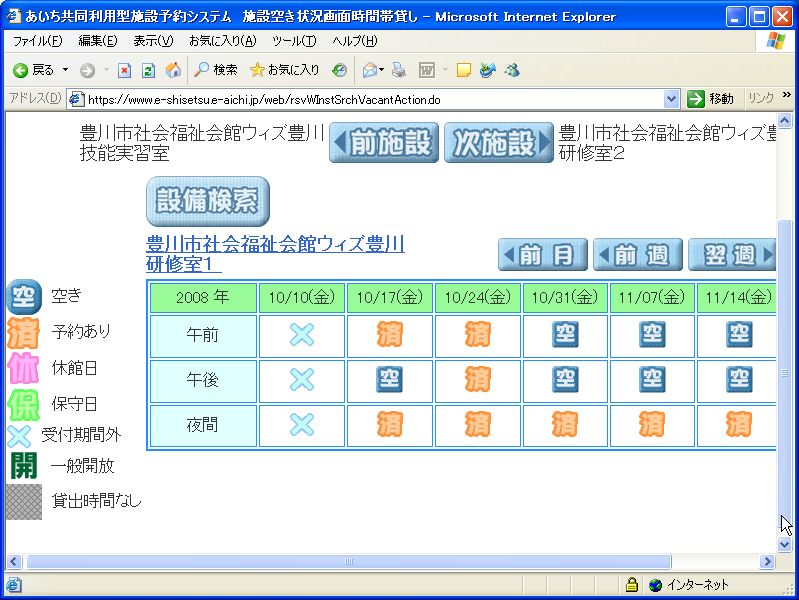Go to the Home page icon
The width and height of the screenshot is (799, 600).
[172, 70]
